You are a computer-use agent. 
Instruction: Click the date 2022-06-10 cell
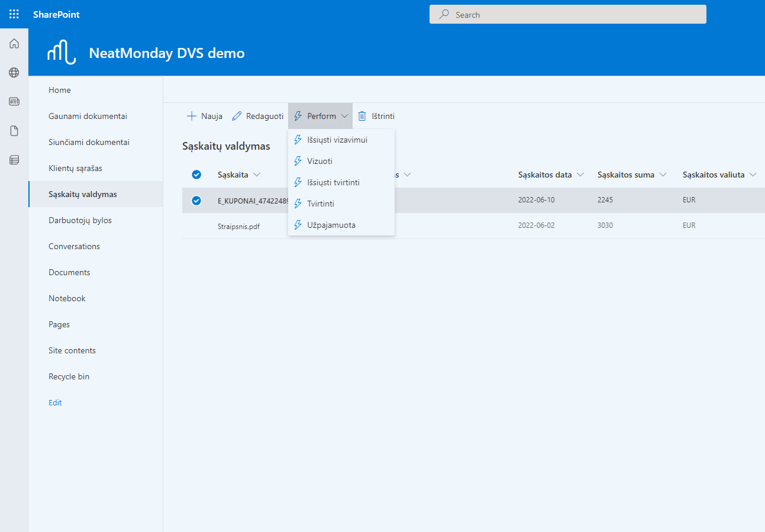(537, 200)
